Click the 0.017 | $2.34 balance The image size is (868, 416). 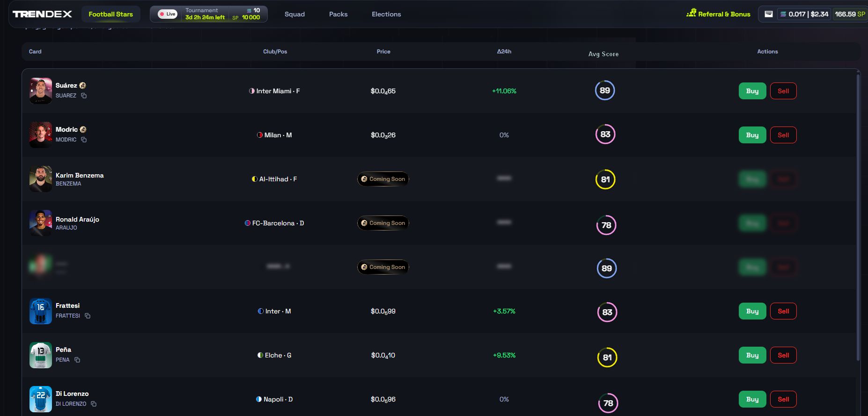click(804, 14)
